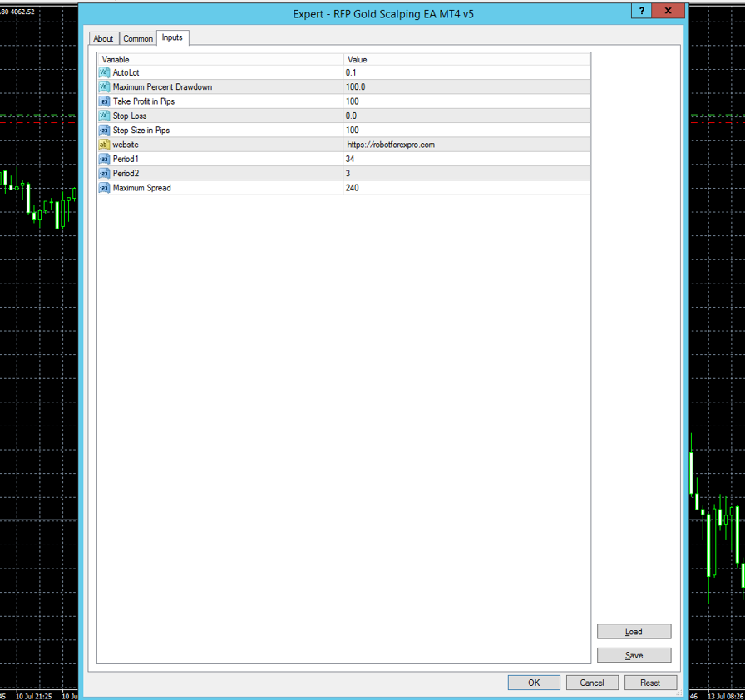745x700 pixels.
Task: Select the AutoLot value 0.1
Action: tap(466, 72)
